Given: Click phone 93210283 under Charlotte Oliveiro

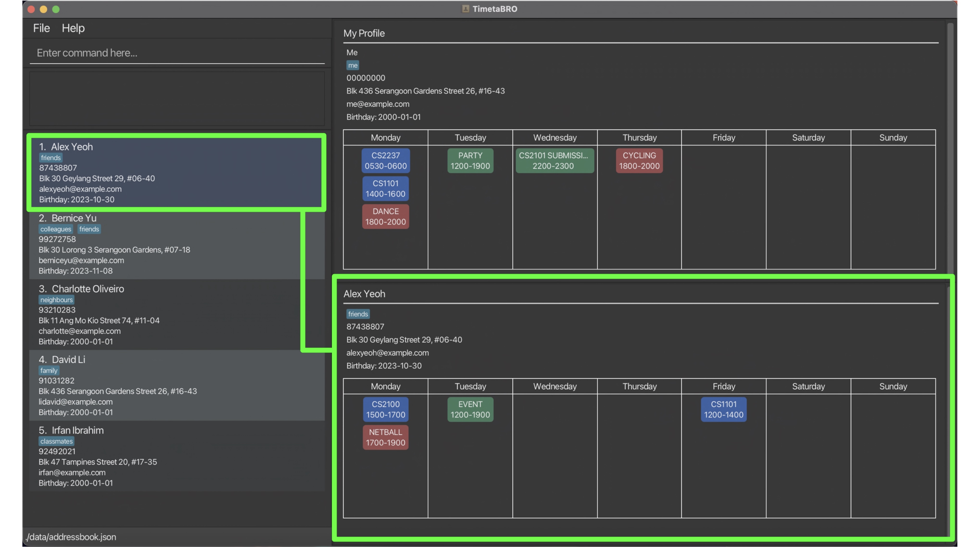Looking at the screenshot, I should click(x=57, y=310).
